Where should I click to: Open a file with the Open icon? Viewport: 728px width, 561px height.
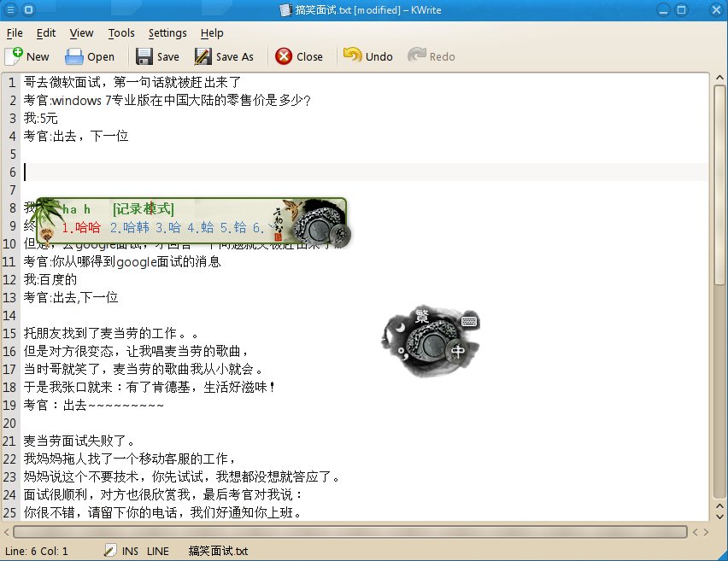click(x=74, y=56)
